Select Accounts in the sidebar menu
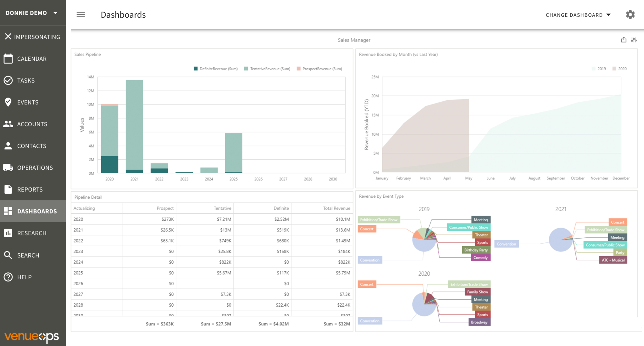 coord(32,124)
